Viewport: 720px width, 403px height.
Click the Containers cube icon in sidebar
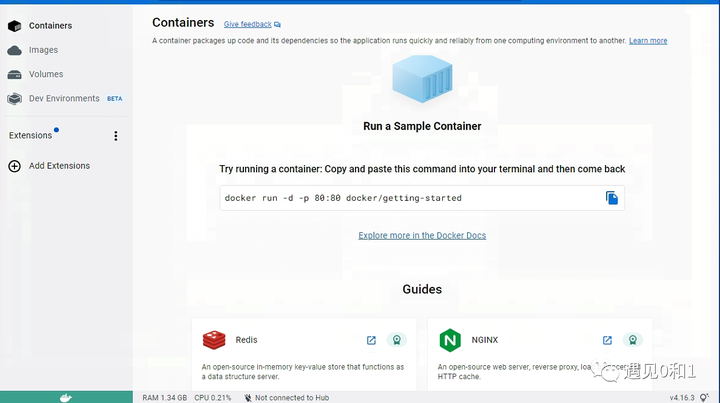[x=15, y=26]
